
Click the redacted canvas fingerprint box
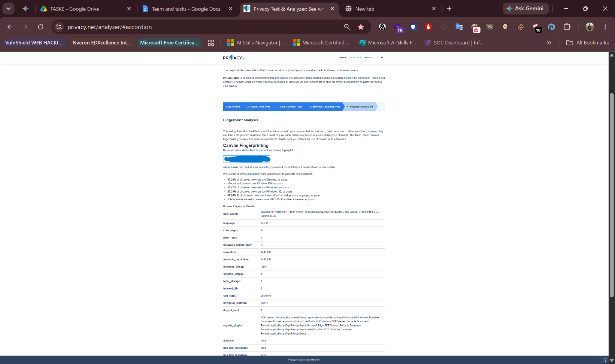pyautogui.click(x=247, y=159)
